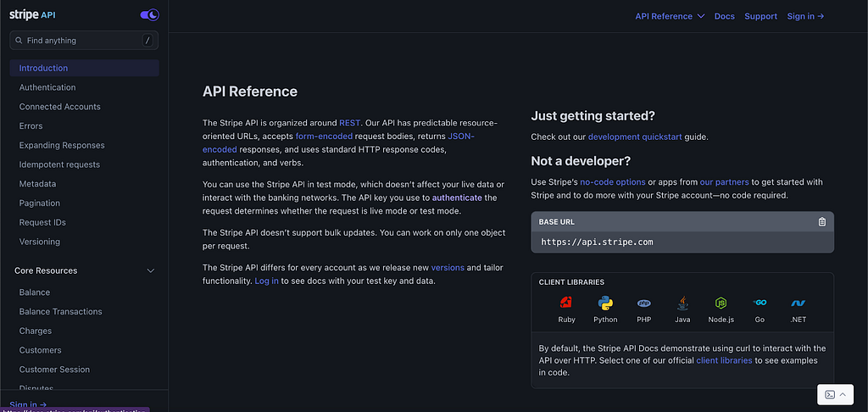Toggle the dark mode switch
The height and width of the screenshot is (412, 868).
[x=149, y=15]
